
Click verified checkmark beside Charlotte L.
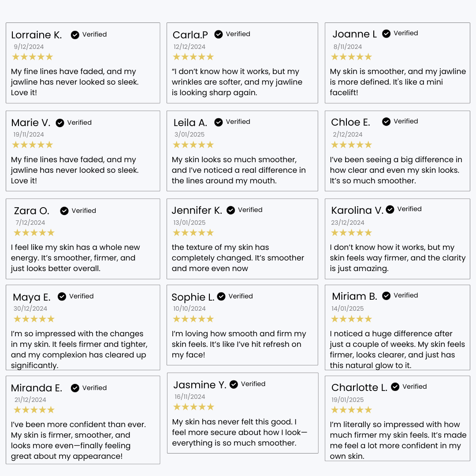click(x=395, y=387)
